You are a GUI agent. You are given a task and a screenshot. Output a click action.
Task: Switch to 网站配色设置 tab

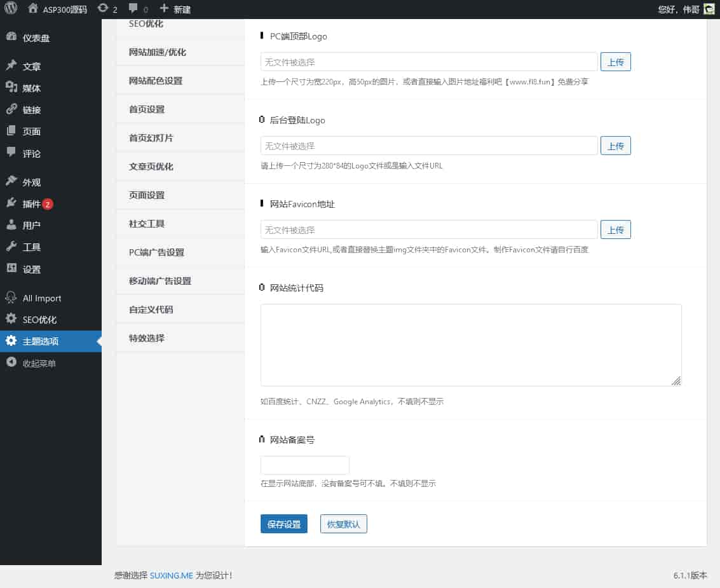click(x=180, y=80)
